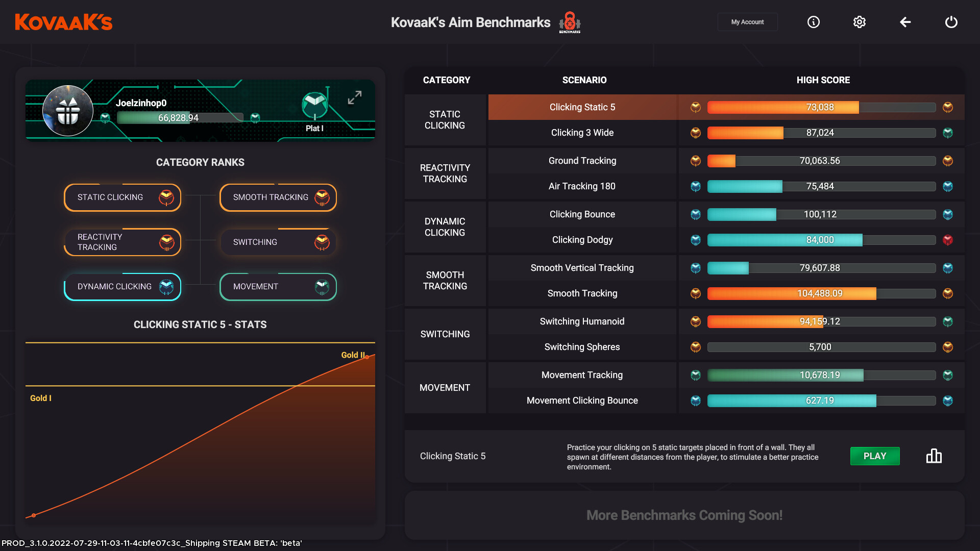The height and width of the screenshot is (551, 980).
Task: Select the Smooth Tracking scenario row
Action: (x=583, y=293)
